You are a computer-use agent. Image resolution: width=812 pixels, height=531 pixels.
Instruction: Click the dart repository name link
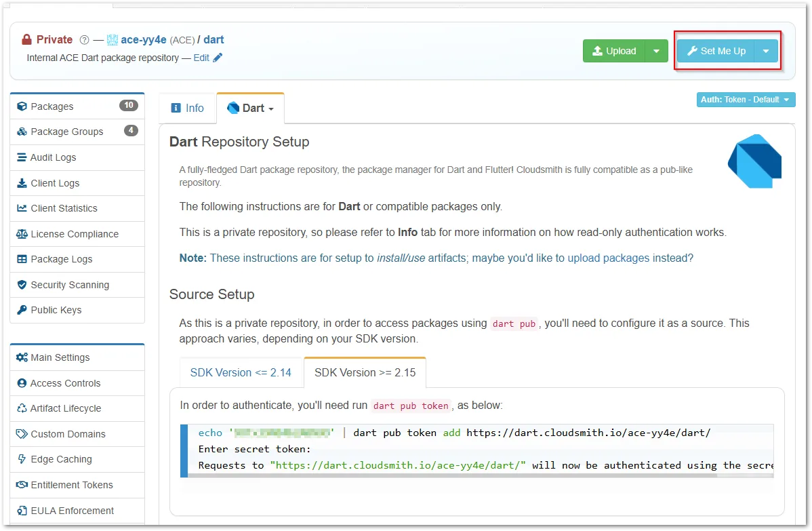point(214,39)
